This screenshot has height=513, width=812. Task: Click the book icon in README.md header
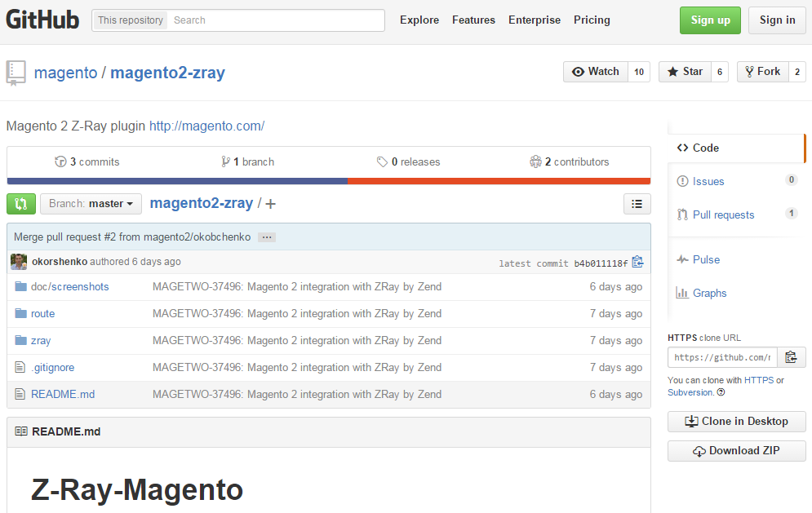[x=21, y=431]
